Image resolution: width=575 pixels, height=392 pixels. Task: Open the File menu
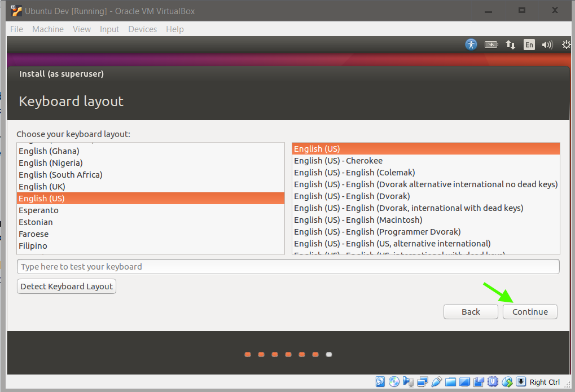pos(16,29)
